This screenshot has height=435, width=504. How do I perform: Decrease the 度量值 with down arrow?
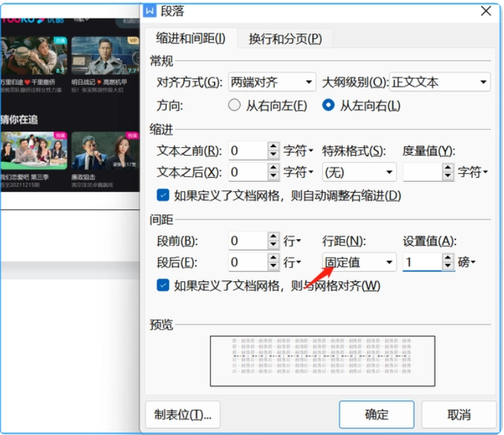coord(448,176)
